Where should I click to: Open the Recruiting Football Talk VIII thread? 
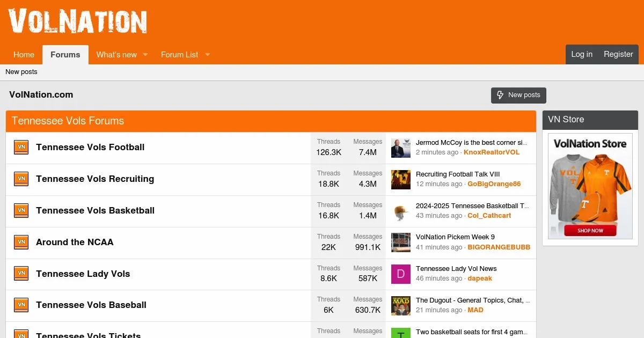pos(458,174)
